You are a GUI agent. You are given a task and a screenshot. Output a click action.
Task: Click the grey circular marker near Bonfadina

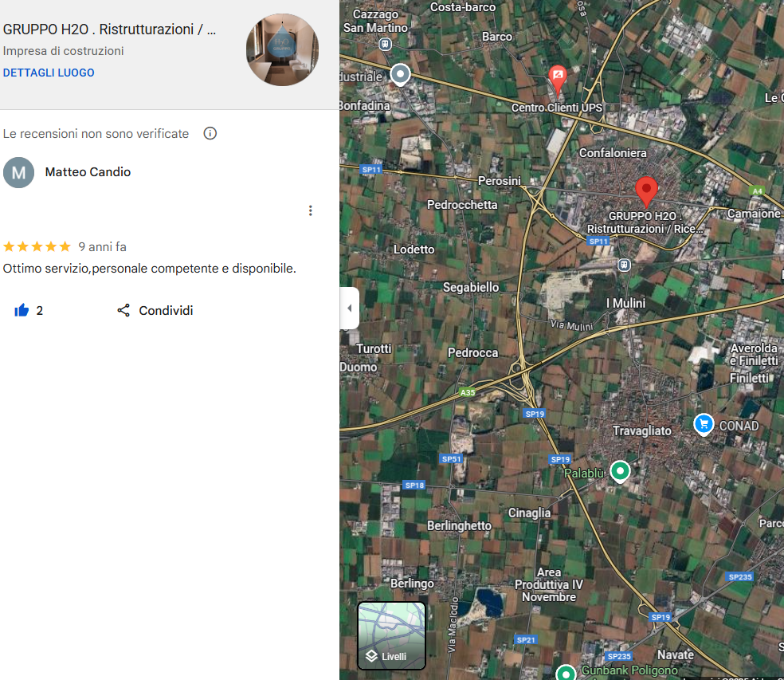(400, 75)
